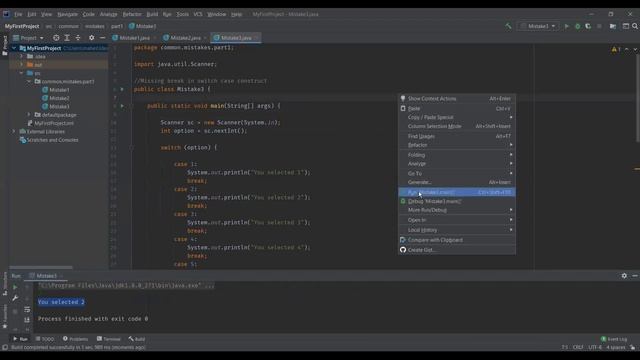Click Expand All icon in Project panel
Image resolution: width=640 pixels, height=360 pixels.
pos(67,38)
